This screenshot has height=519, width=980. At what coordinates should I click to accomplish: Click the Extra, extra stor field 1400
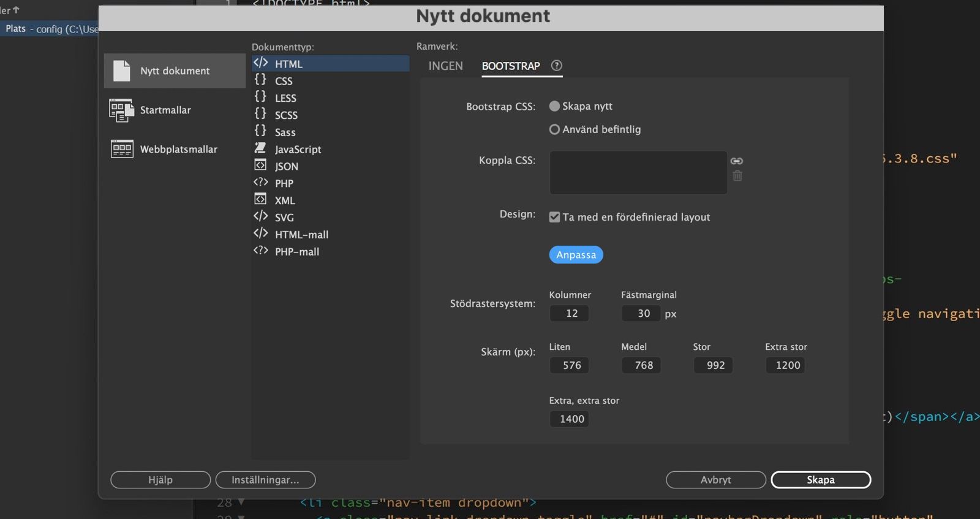(569, 419)
